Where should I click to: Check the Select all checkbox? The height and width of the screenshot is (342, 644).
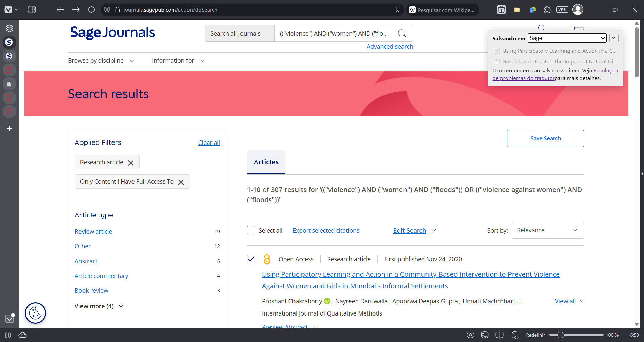(251, 230)
